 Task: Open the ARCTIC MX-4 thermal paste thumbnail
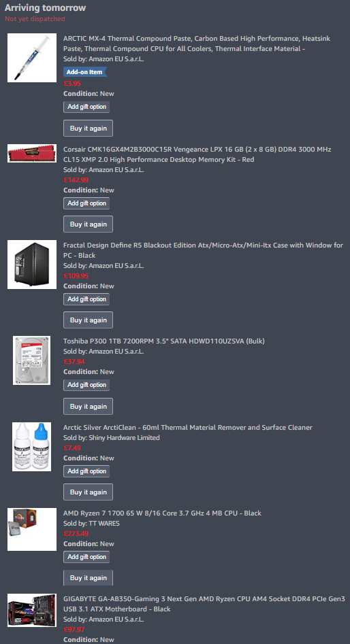[32, 58]
